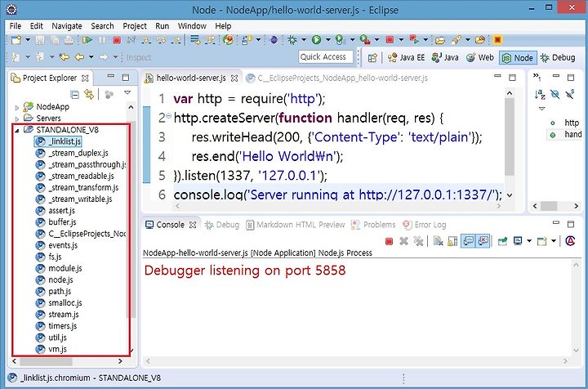Open the New wizard dropdown arrow
Image resolution: width=588 pixels, height=389 pixels.
[x=28, y=40]
